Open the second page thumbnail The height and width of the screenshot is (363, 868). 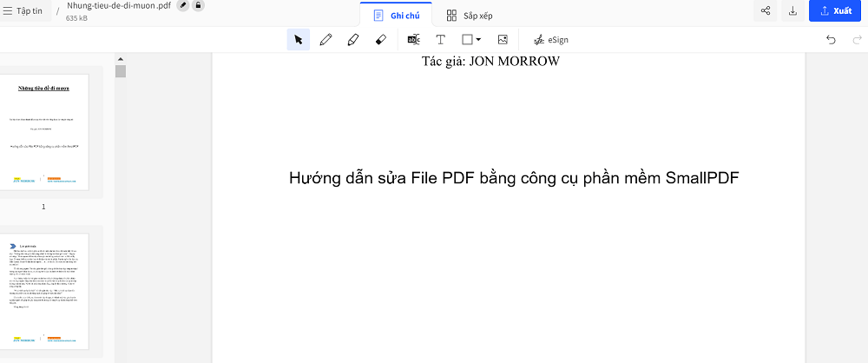(43, 292)
